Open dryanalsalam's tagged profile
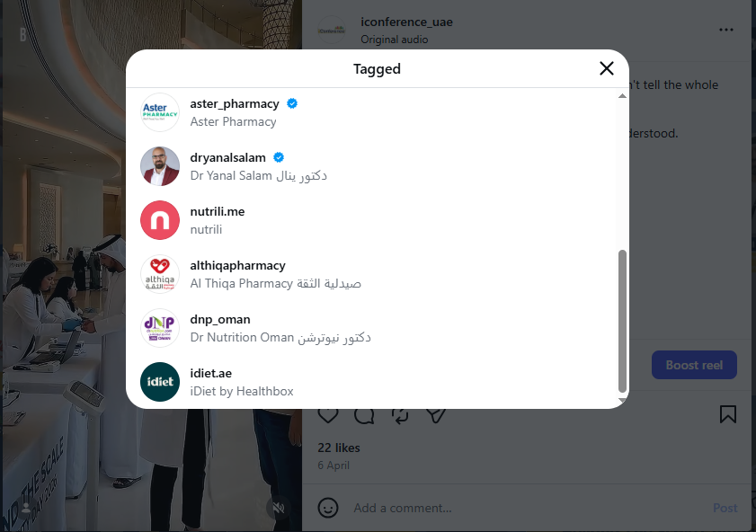The image size is (756, 532). pos(227,157)
